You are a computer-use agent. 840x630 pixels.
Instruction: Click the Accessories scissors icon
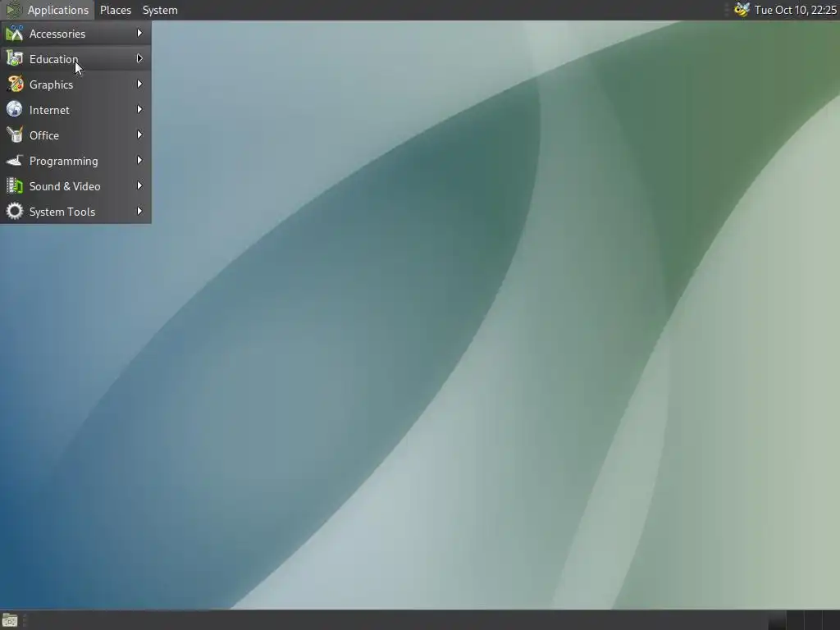15,33
